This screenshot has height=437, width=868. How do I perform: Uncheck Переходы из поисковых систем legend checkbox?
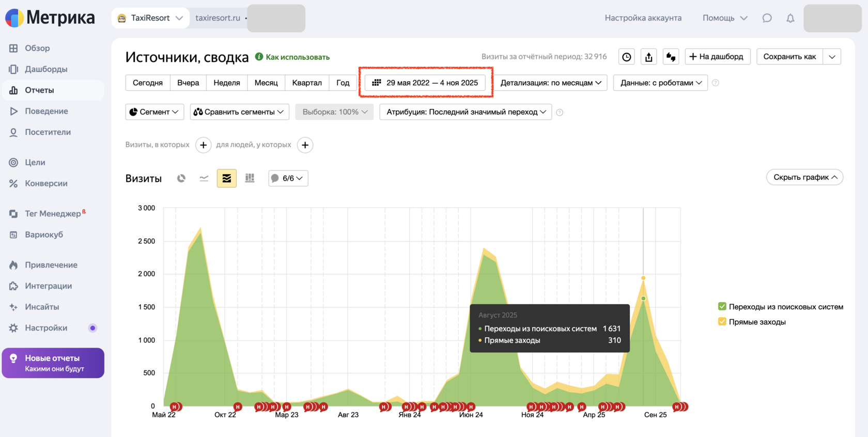[x=722, y=307]
